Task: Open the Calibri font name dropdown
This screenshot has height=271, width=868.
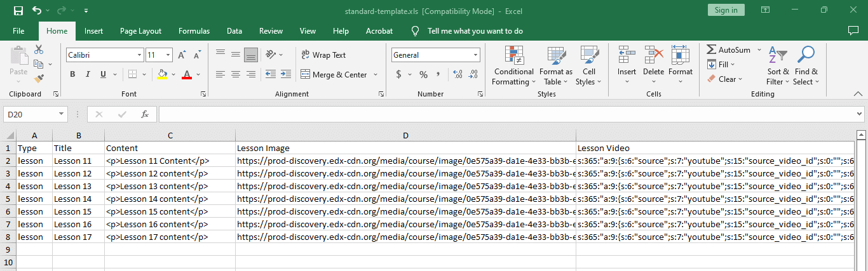Action: (x=139, y=55)
